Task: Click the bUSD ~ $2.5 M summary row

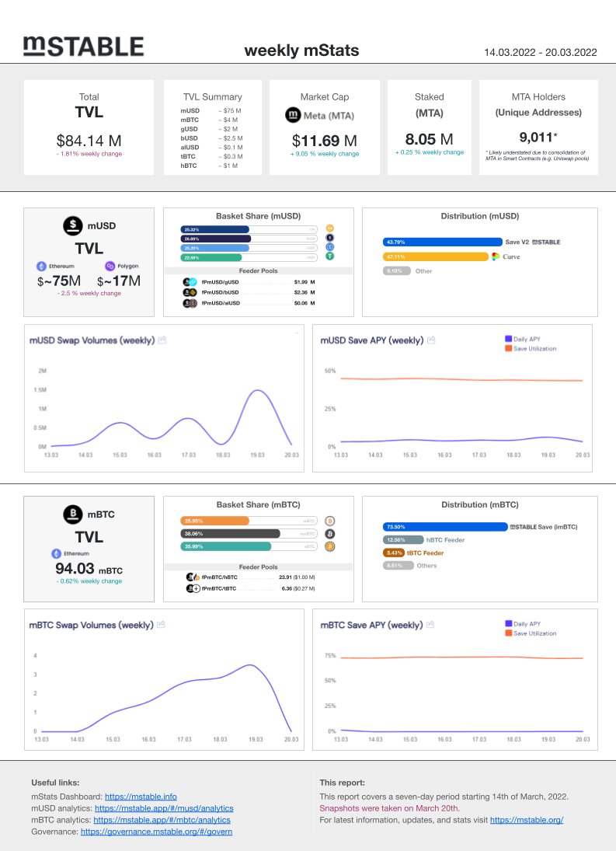Action: click(x=211, y=138)
